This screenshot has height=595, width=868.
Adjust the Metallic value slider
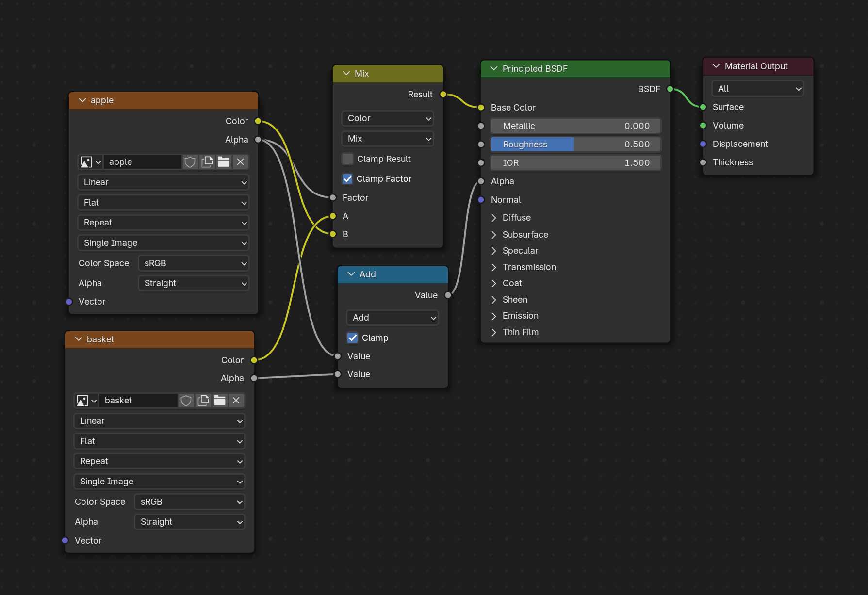point(575,126)
